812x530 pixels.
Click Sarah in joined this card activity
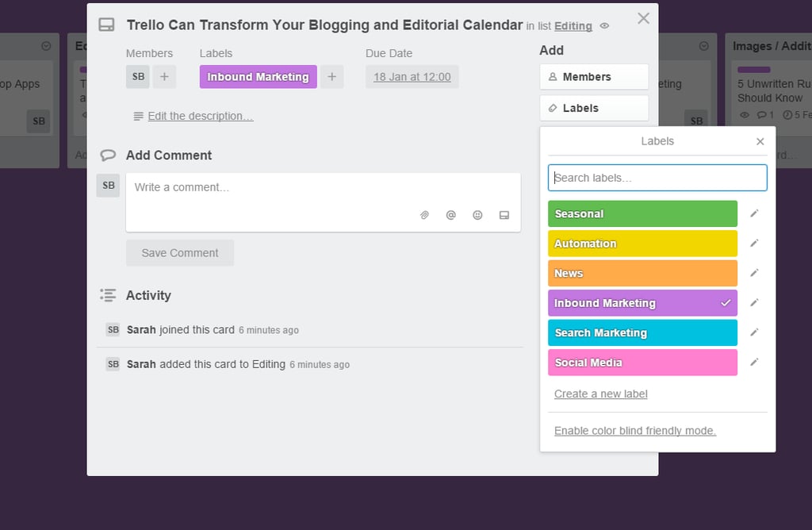tap(141, 329)
